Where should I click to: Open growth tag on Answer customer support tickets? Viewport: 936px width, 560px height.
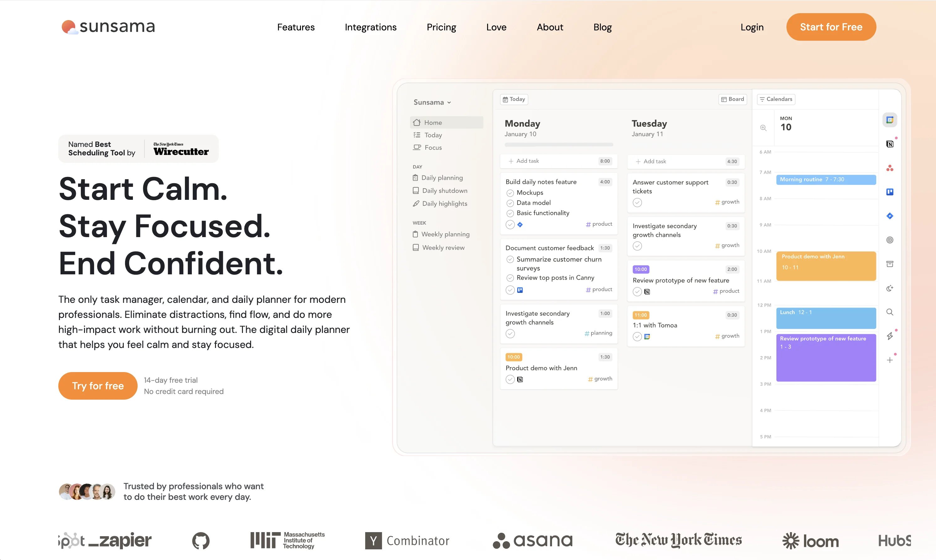(x=727, y=202)
